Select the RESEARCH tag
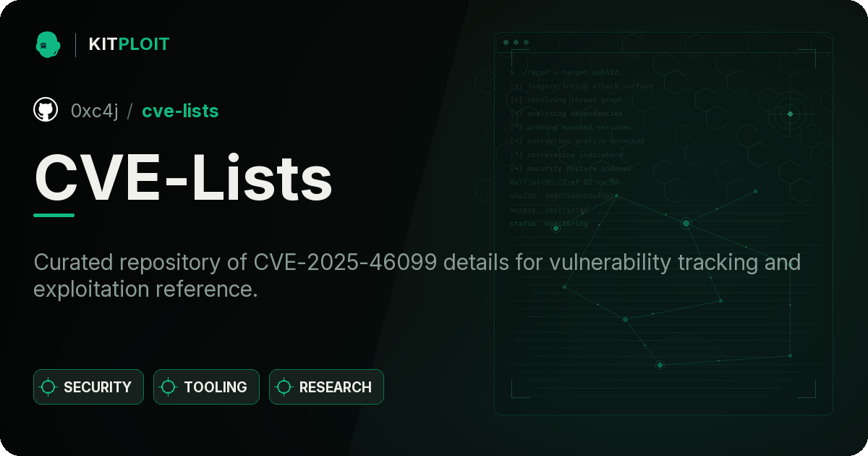 pyautogui.click(x=326, y=387)
